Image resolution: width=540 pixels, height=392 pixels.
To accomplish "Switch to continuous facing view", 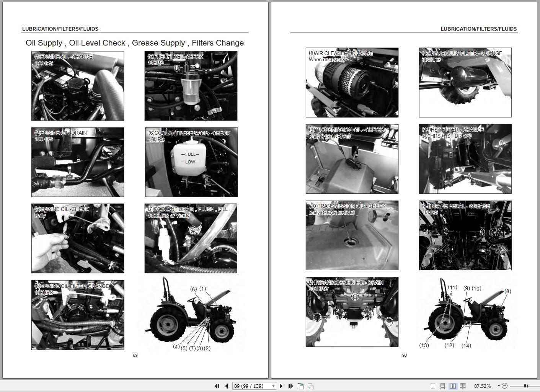I will coord(463,386).
